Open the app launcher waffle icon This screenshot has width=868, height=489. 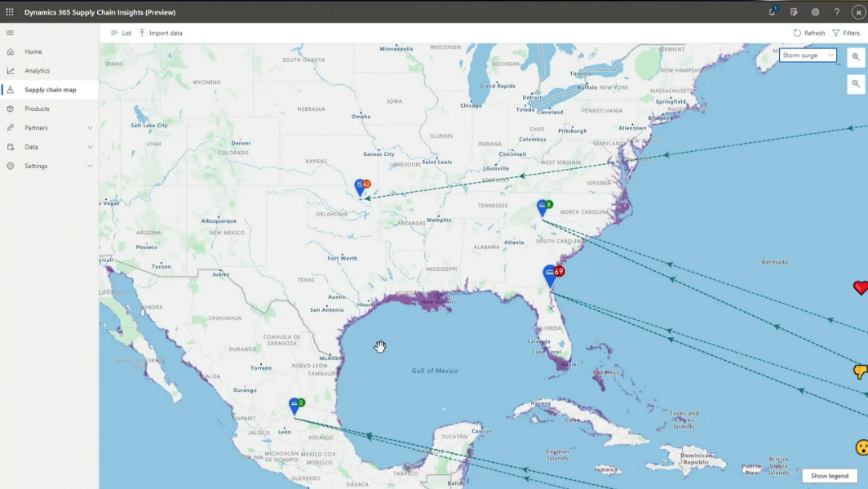[10, 12]
